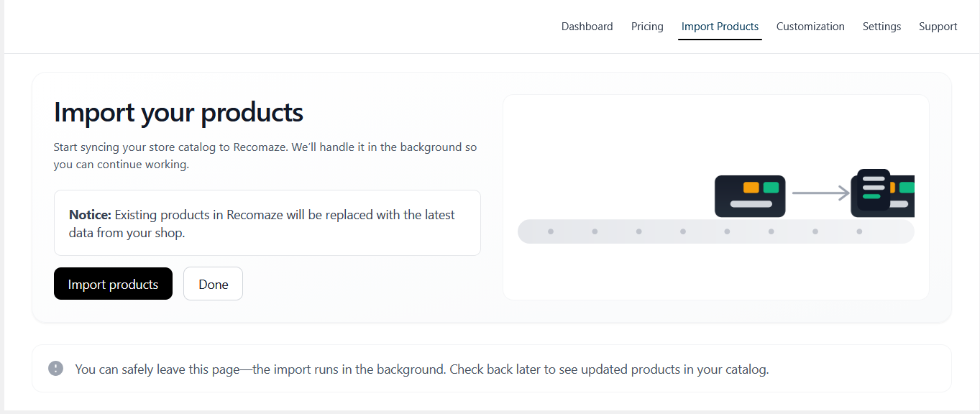980x414 pixels.
Task: Click the green tag on left product card
Action: click(771, 188)
